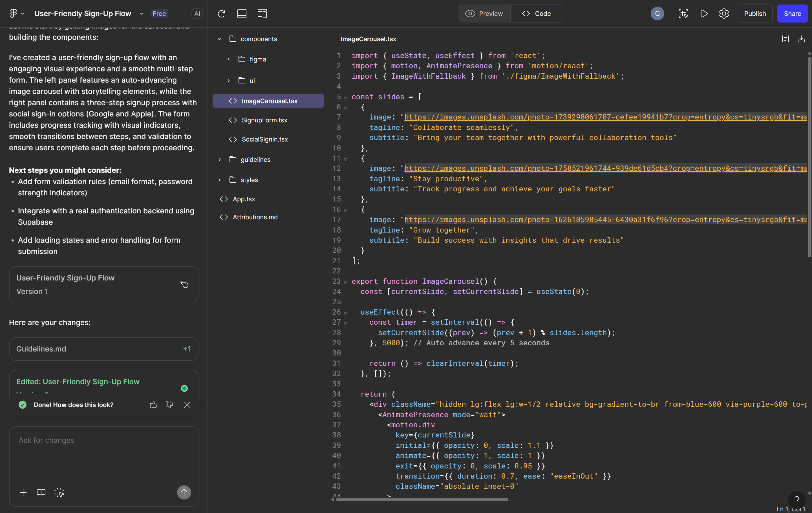
Task: Open the Unsplash image URL on line 7
Action: (x=605, y=117)
